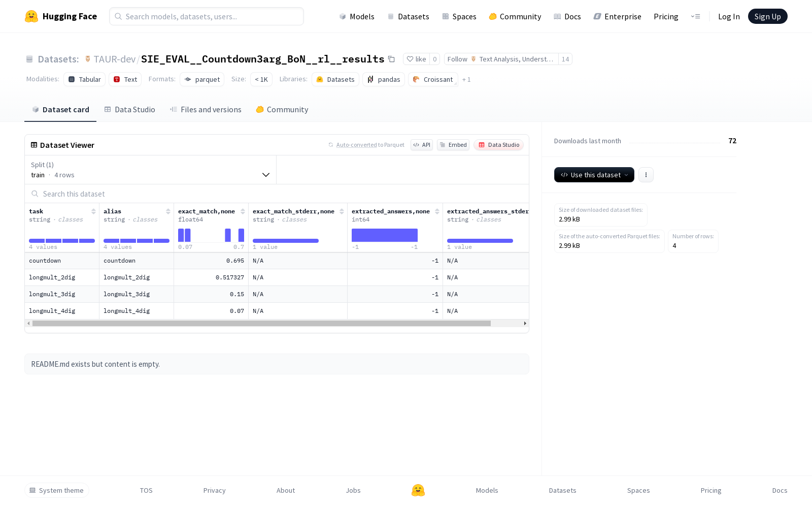Copy the dataset name with copy icon
Screen dimensions: 812x508
(x=391, y=59)
